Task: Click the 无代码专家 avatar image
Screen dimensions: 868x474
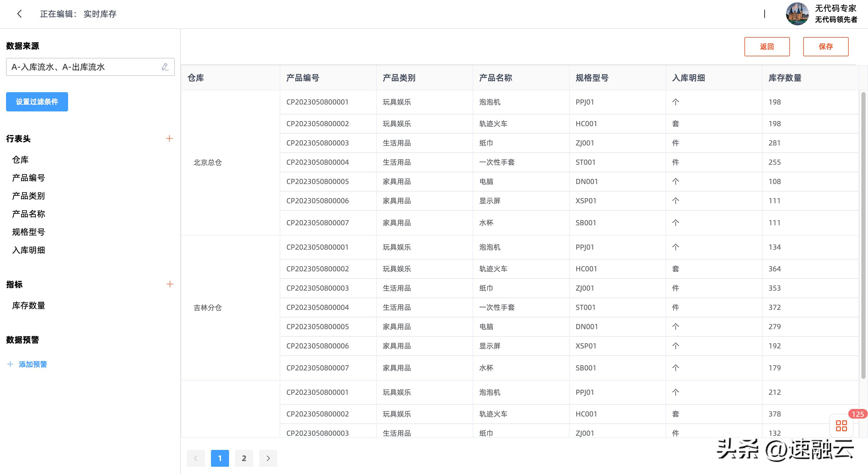Action: pyautogui.click(x=797, y=14)
